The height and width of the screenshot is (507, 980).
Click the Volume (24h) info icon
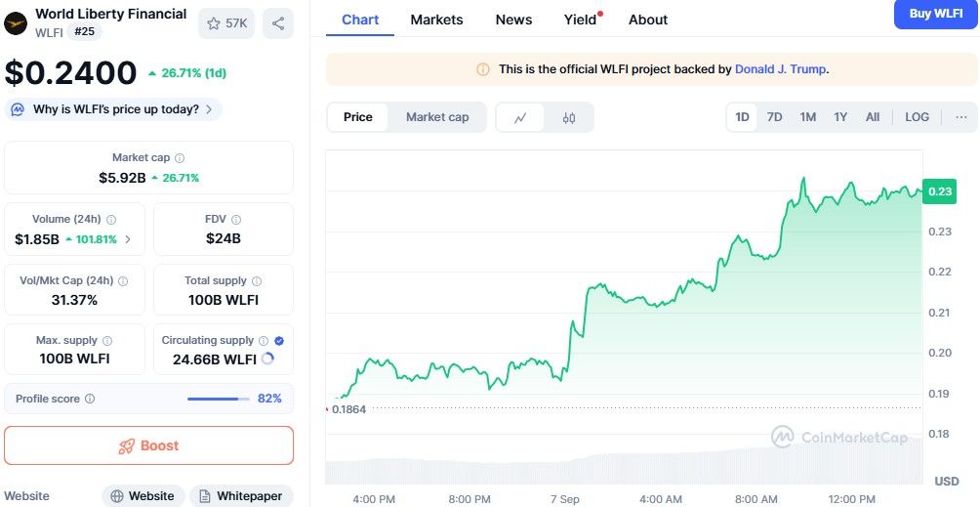[111, 220]
